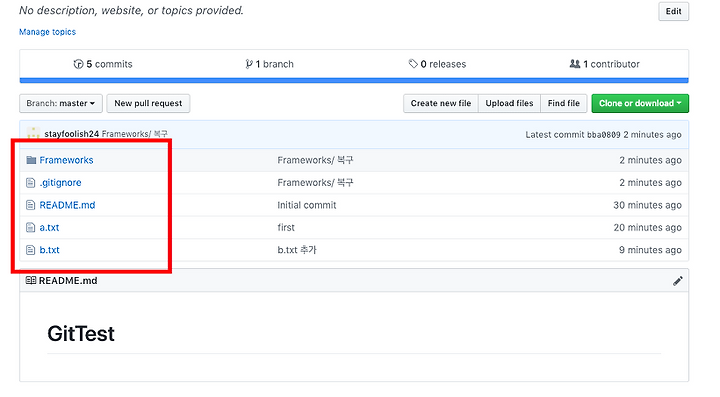Open the a.txt file link
720x397 pixels.
[x=49, y=228]
